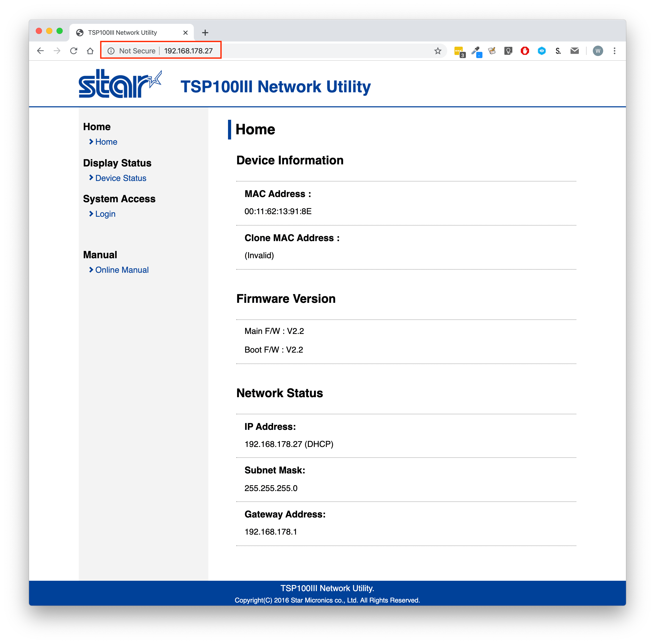Reload the page with the refresh icon
Image resolution: width=655 pixels, height=644 pixels.
(x=73, y=51)
